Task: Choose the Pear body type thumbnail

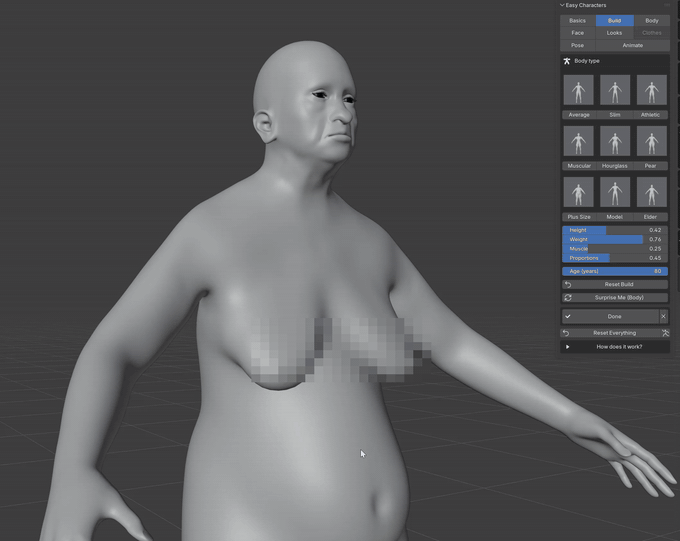Action: coord(651,141)
